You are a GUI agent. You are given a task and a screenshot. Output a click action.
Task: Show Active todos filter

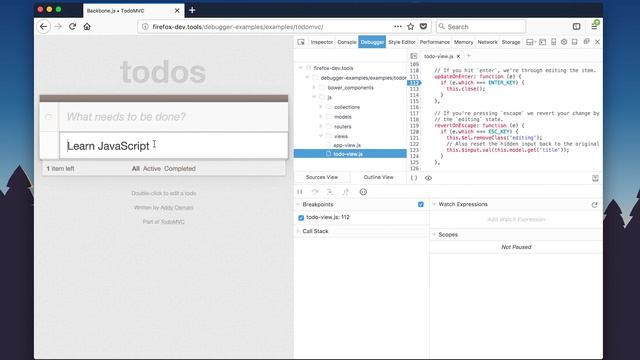(x=152, y=169)
